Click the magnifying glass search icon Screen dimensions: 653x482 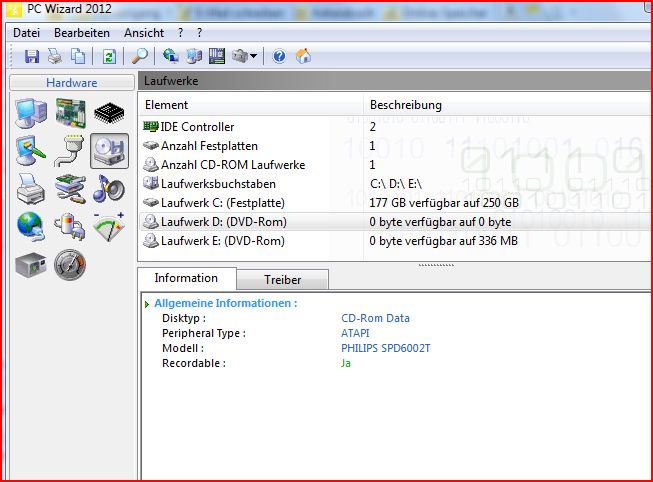[140, 56]
